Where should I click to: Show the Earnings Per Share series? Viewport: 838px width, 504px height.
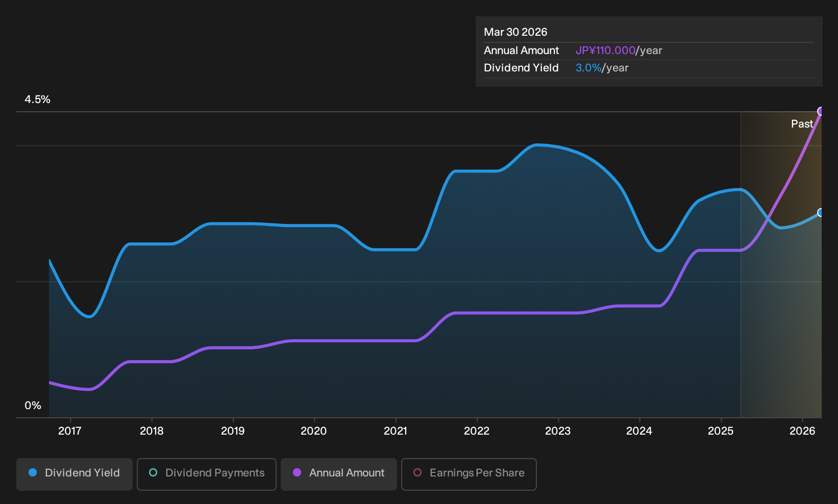click(469, 474)
